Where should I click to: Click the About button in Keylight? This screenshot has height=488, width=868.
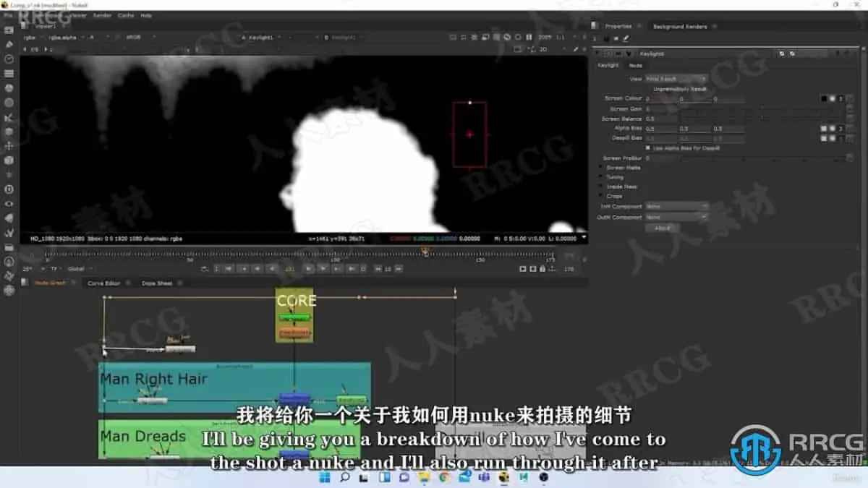click(x=662, y=228)
